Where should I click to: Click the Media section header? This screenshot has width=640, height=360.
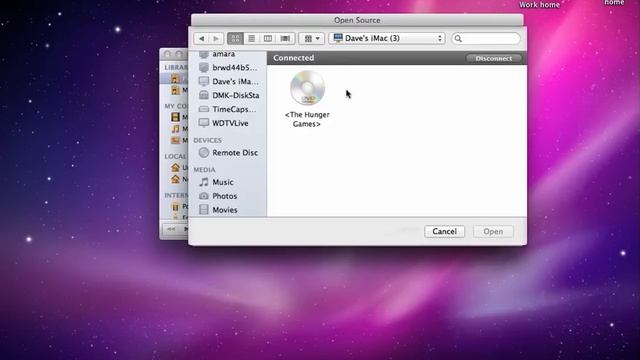click(204, 169)
